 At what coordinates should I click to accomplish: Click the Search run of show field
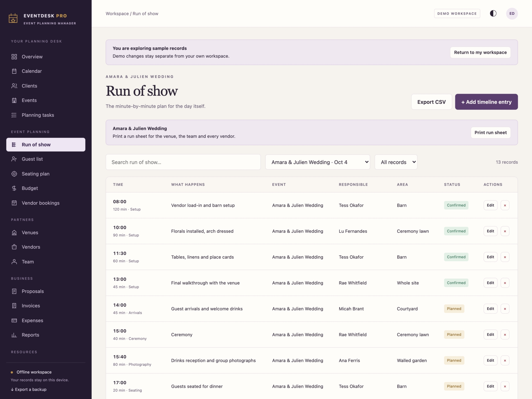click(x=183, y=162)
